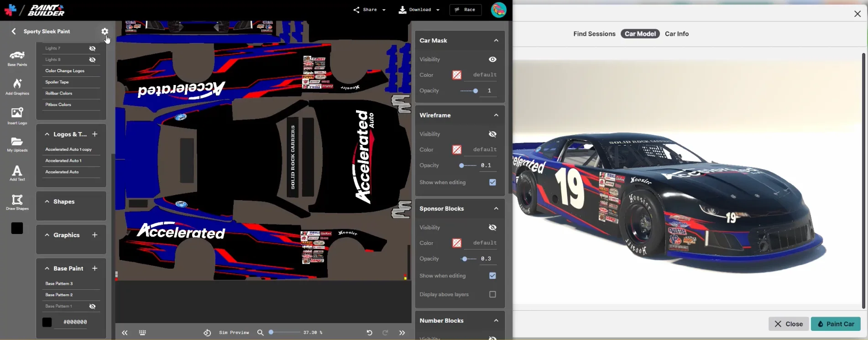Click Sim Preview label
The image size is (868, 340).
click(234, 333)
